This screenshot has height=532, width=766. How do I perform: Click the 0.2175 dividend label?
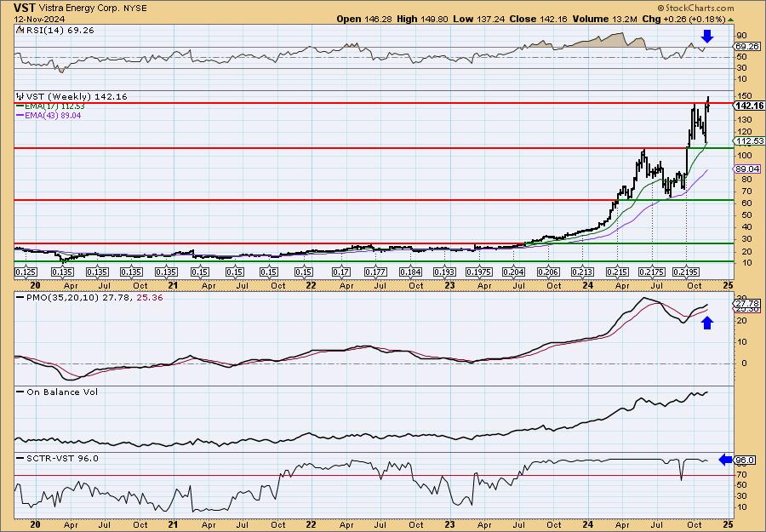pos(652,272)
